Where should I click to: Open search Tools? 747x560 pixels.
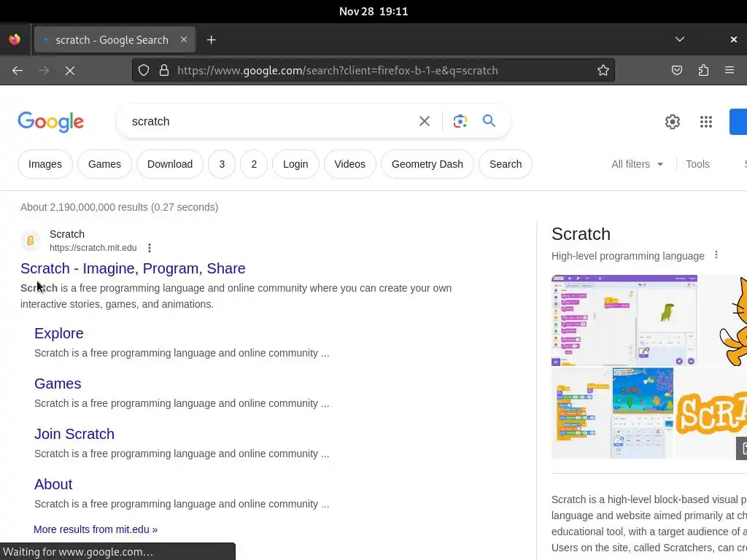pos(697,164)
